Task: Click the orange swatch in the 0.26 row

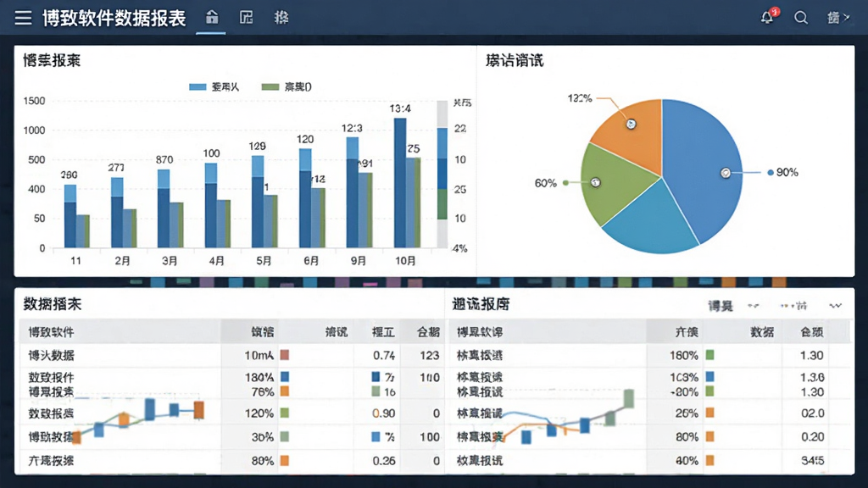Action: [x=285, y=460]
